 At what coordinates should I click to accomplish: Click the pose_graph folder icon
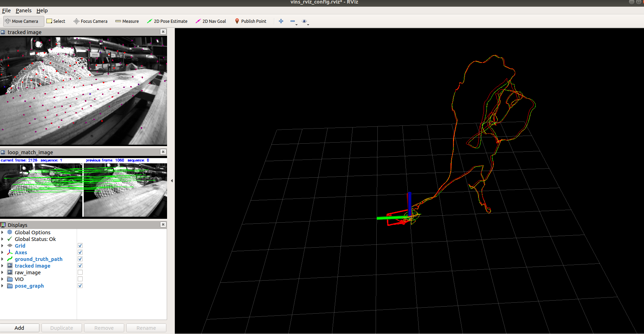coord(10,286)
